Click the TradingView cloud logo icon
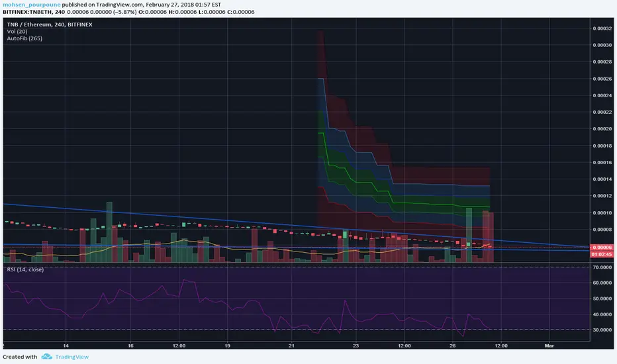Viewport: 617px width, 364px height. click(x=47, y=357)
